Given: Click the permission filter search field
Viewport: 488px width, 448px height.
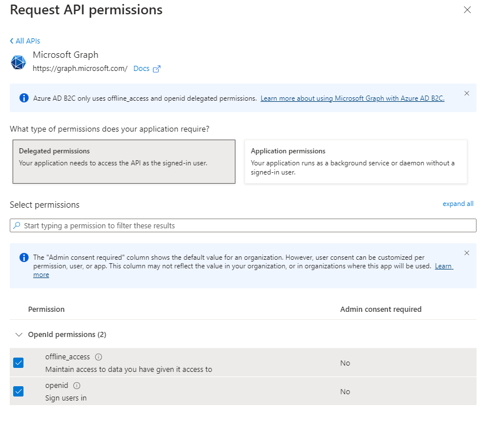Looking at the screenshot, I should (229, 225).
